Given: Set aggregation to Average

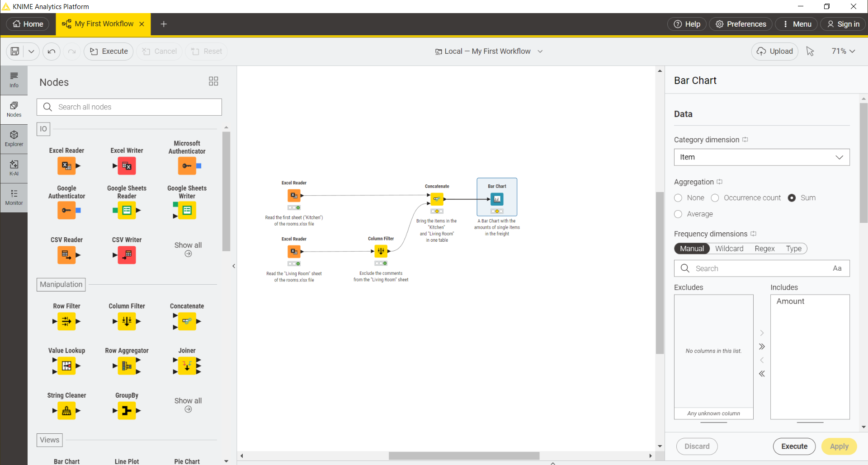Looking at the screenshot, I should pos(678,214).
